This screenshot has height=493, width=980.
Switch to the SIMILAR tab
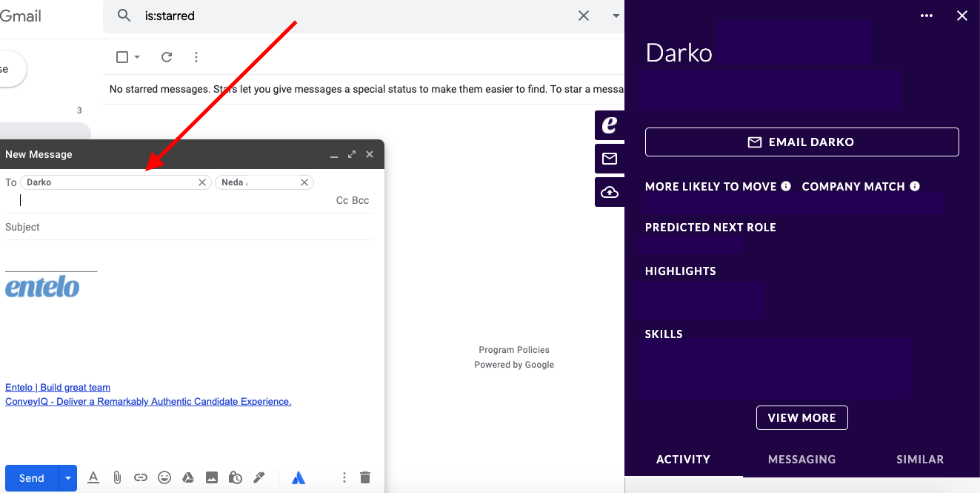(920, 460)
